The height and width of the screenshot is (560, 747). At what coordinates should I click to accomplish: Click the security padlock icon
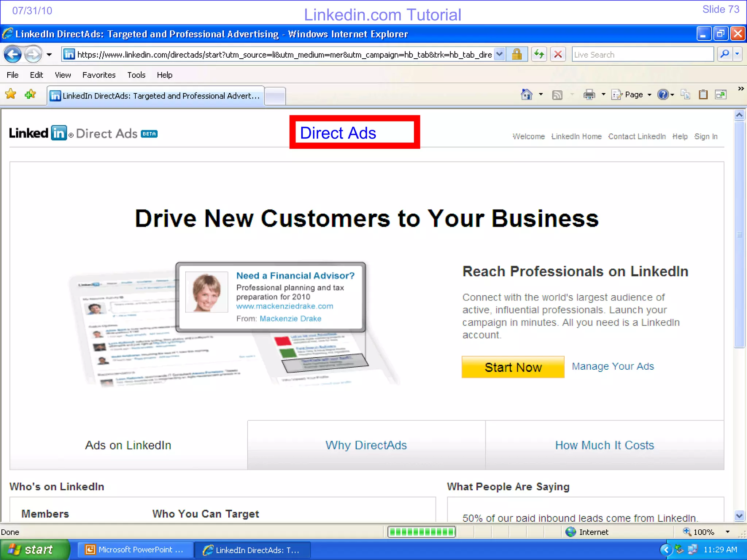tap(516, 55)
